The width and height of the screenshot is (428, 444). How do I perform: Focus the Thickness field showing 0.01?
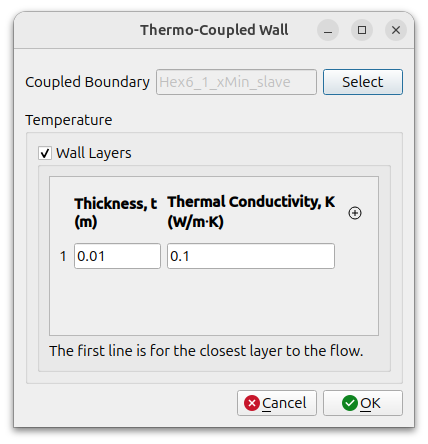pyautogui.click(x=117, y=256)
